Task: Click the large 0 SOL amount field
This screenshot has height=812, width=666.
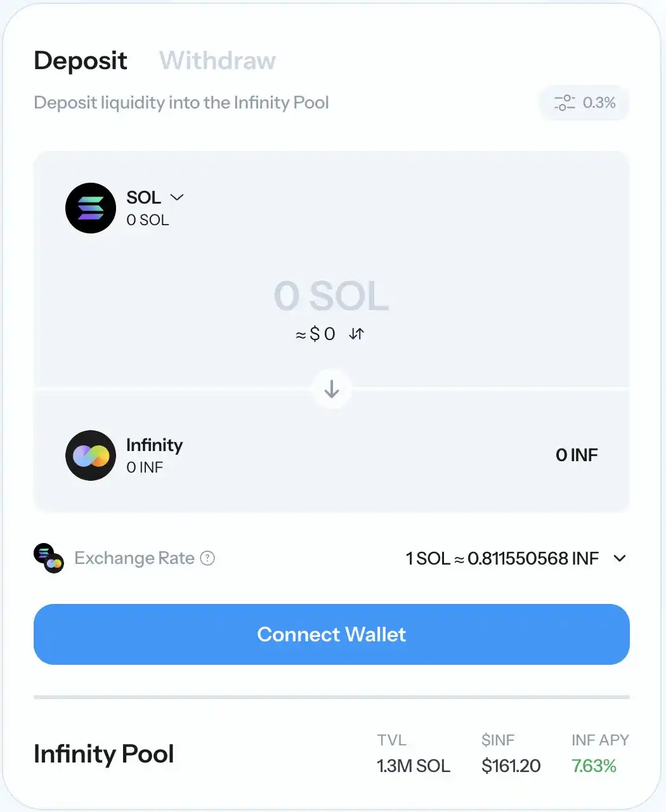Action: (x=331, y=296)
